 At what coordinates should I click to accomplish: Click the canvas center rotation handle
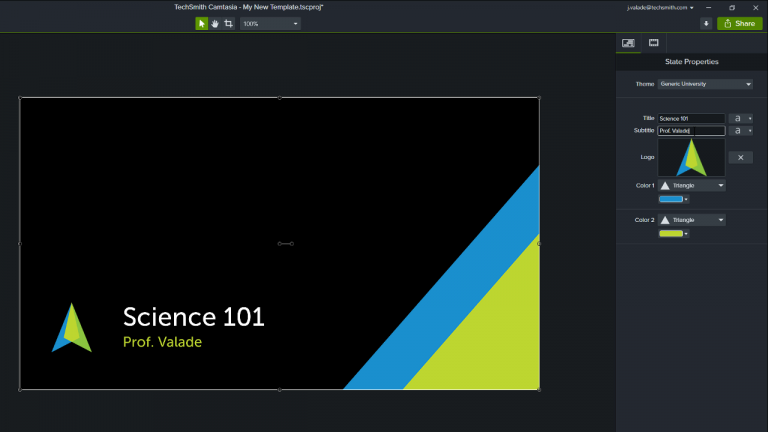click(286, 243)
